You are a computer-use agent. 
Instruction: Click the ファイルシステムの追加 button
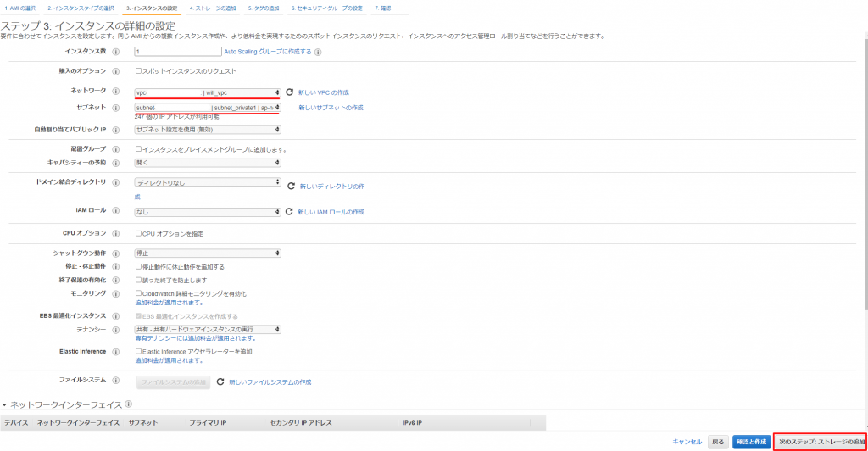(173, 382)
